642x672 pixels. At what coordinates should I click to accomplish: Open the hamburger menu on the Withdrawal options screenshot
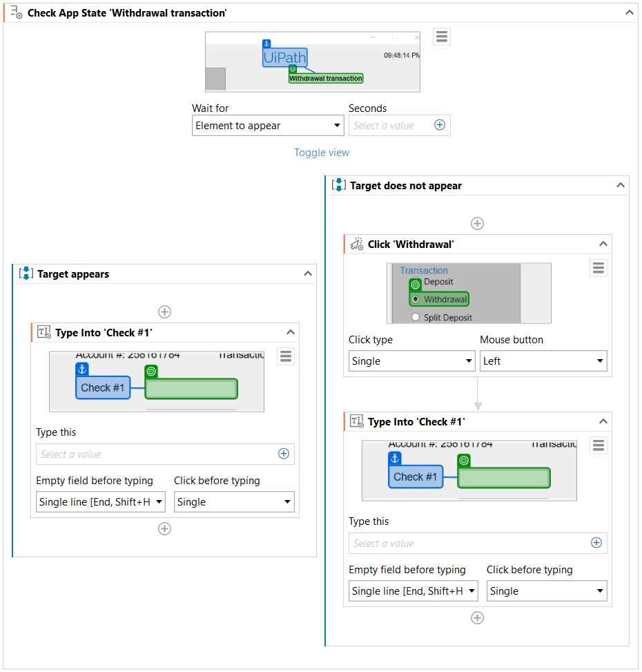[x=599, y=267]
